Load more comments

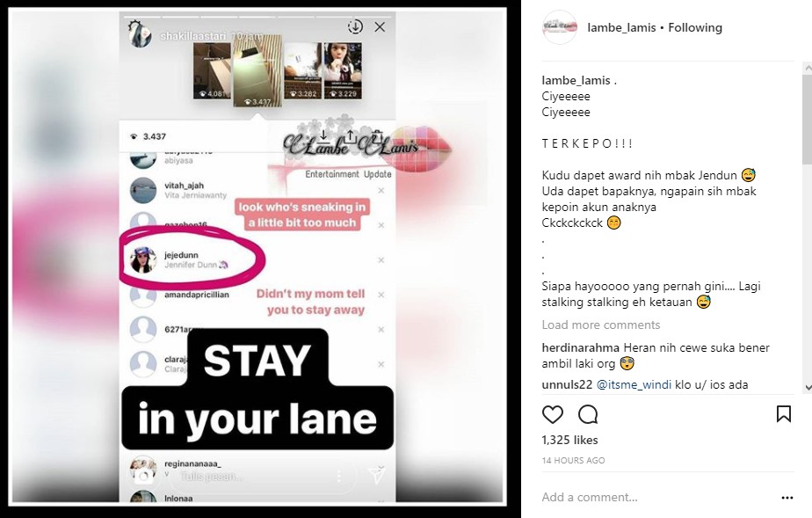coord(601,325)
